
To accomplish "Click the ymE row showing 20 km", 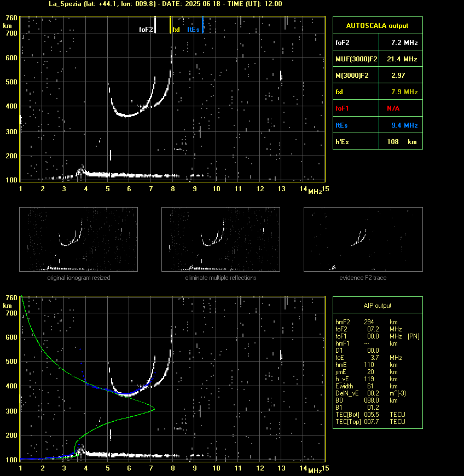I will pyautogui.click(x=367, y=372).
